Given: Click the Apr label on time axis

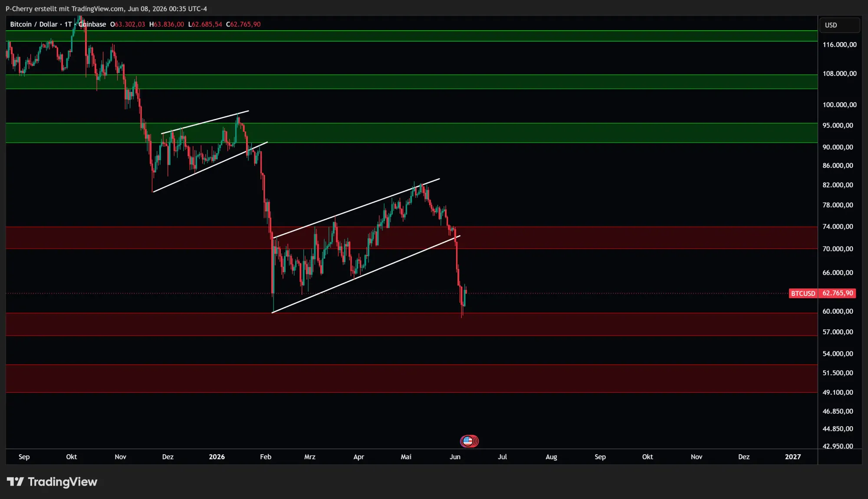Looking at the screenshot, I should tap(358, 457).
